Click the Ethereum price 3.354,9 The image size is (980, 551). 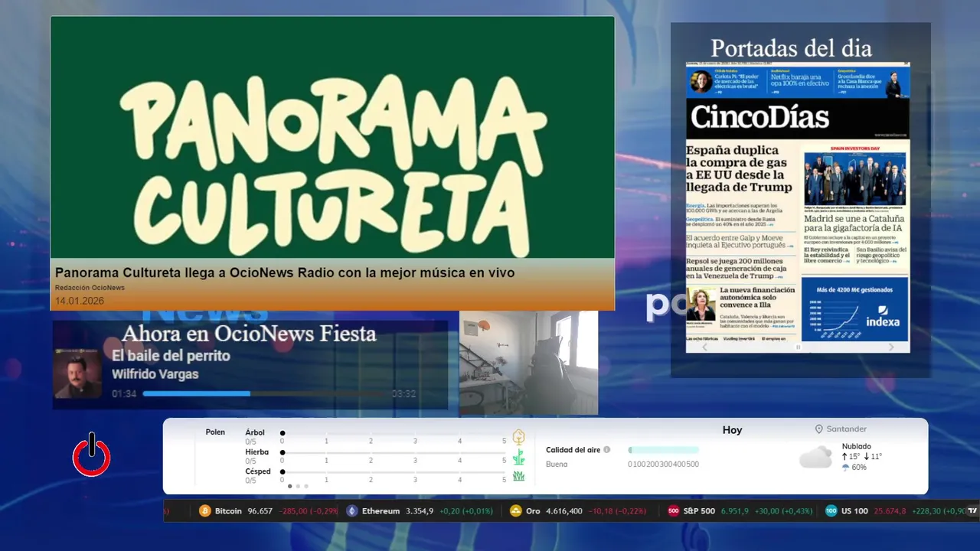(x=420, y=511)
